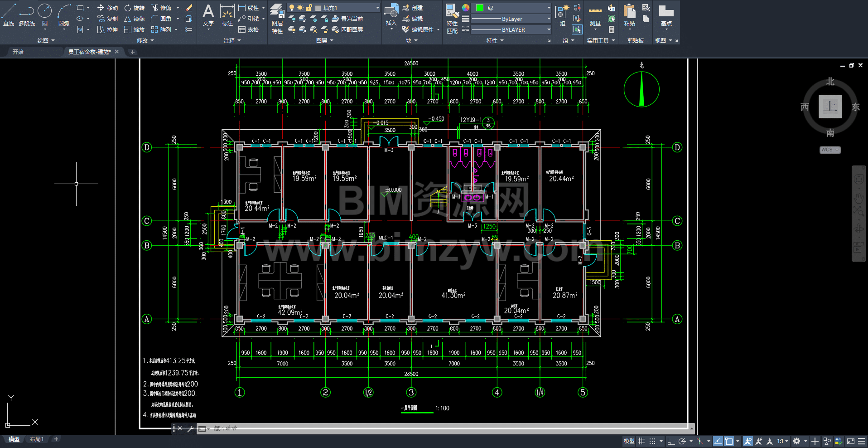Toggle object snap in status bar
868x448 pixels.
pyautogui.click(x=728, y=441)
